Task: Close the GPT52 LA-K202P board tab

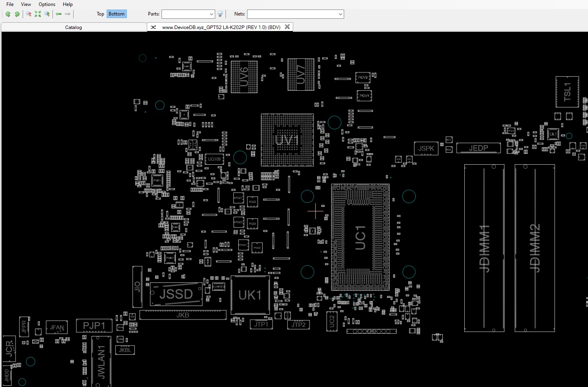Action: point(287,27)
